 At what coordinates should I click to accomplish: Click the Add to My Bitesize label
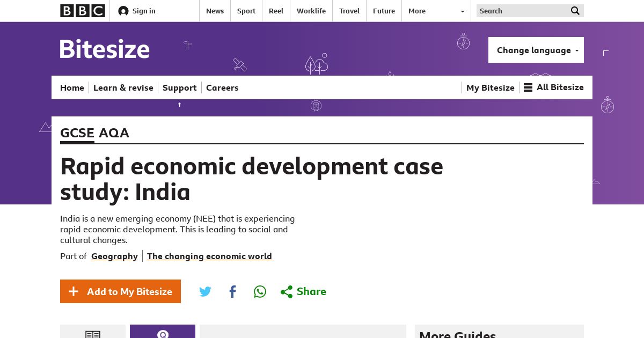(129, 291)
